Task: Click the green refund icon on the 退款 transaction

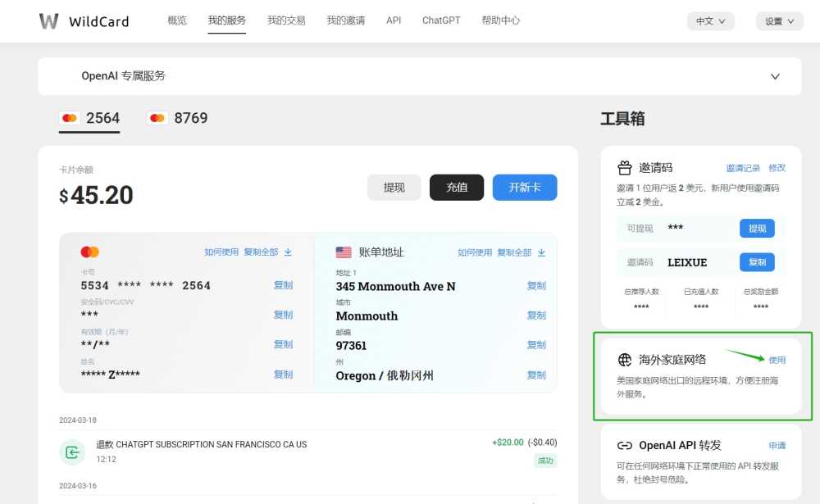Action: (x=72, y=452)
